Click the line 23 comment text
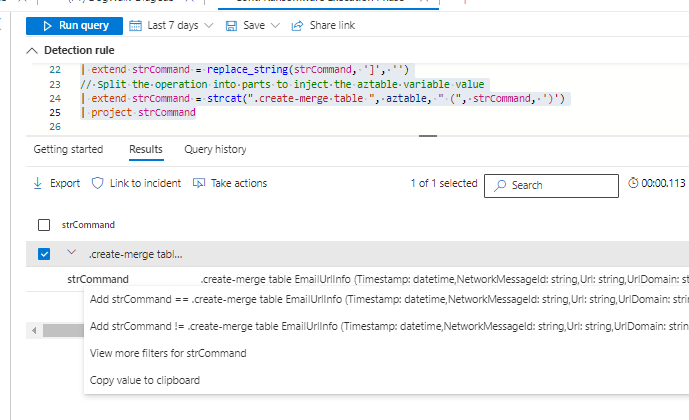This screenshot has width=689, height=420. pyautogui.click(x=282, y=84)
